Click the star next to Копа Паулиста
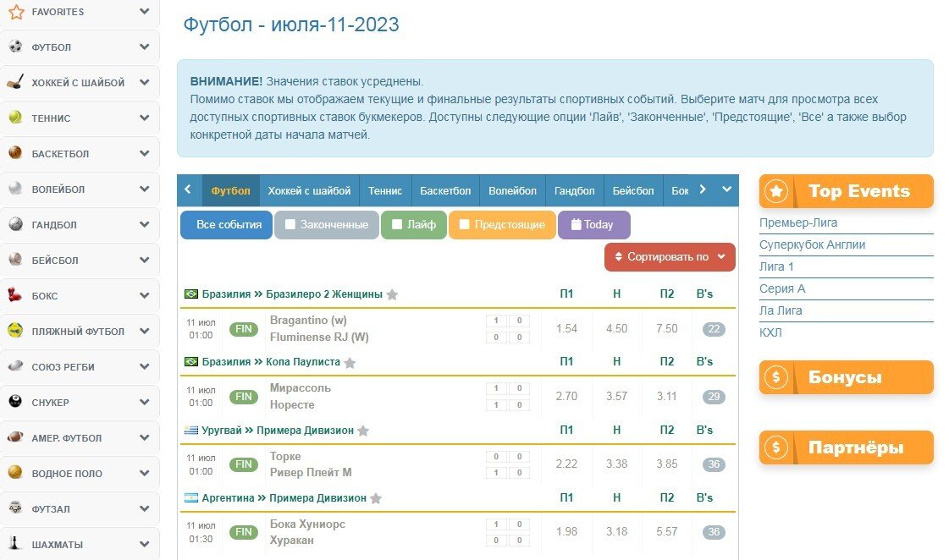 [x=350, y=362]
